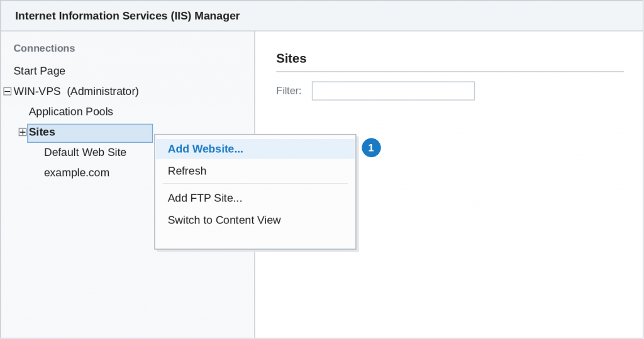The height and width of the screenshot is (339, 644).
Task: Expand the Sites tree node
Action: tap(23, 132)
